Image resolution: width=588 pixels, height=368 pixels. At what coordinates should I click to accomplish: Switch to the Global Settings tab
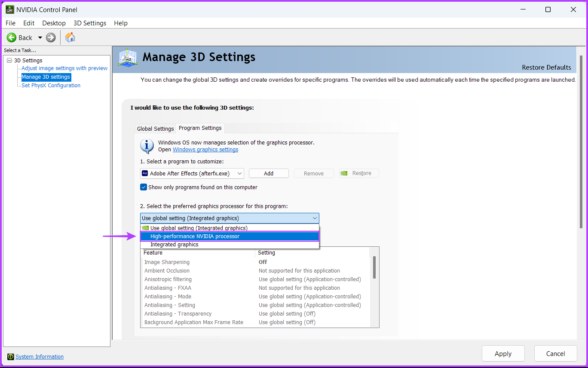click(155, 129)
